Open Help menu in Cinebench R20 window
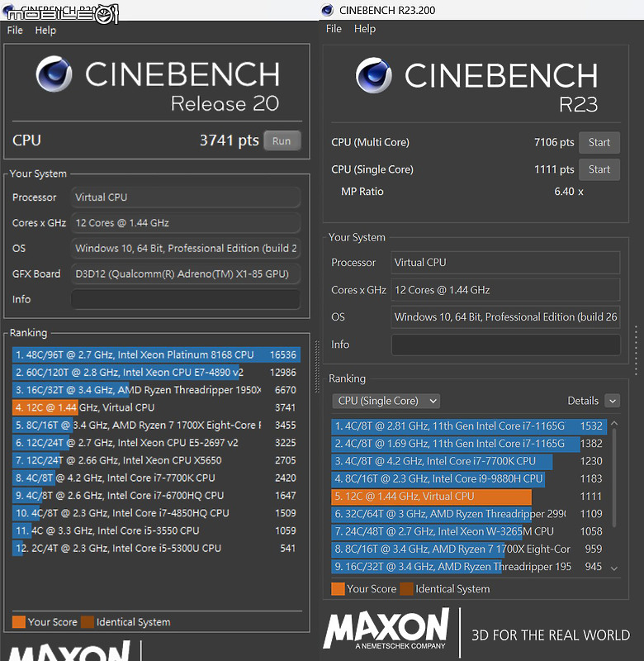Image resolution: width=644 pixels, height=661 pixels. click(45, 31)
